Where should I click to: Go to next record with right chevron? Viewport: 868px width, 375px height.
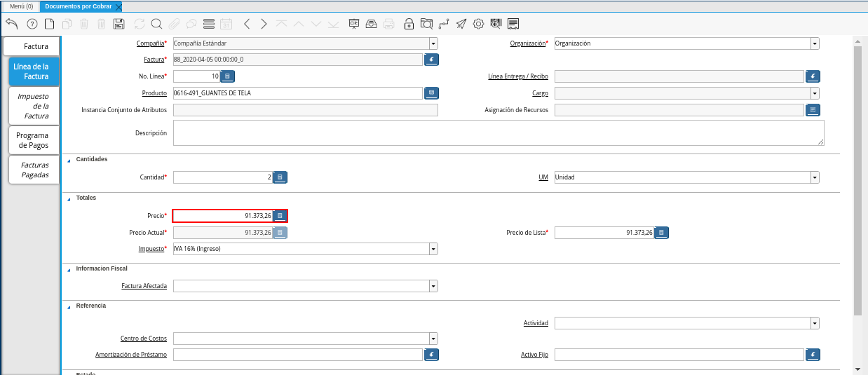pos(264,24)
